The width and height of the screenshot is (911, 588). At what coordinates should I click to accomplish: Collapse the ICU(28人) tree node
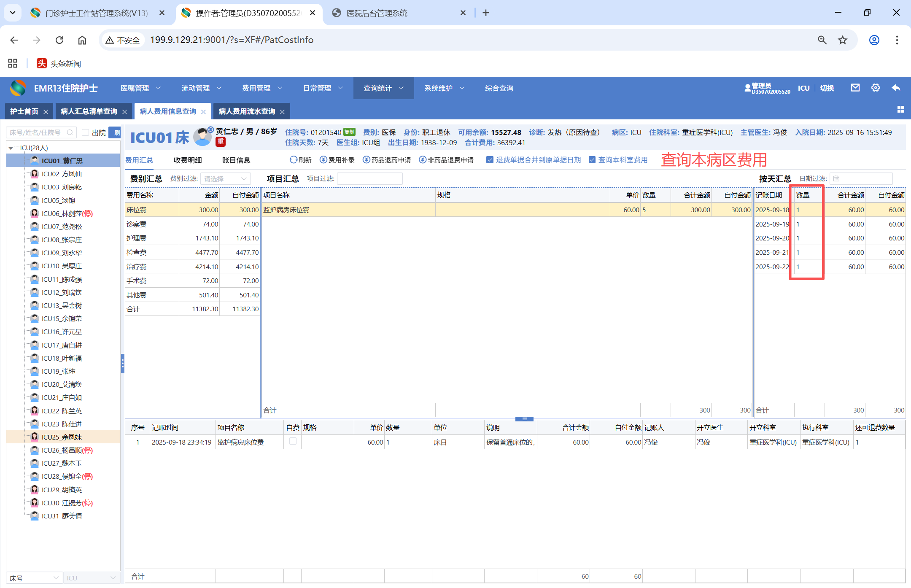pos(11,148)
